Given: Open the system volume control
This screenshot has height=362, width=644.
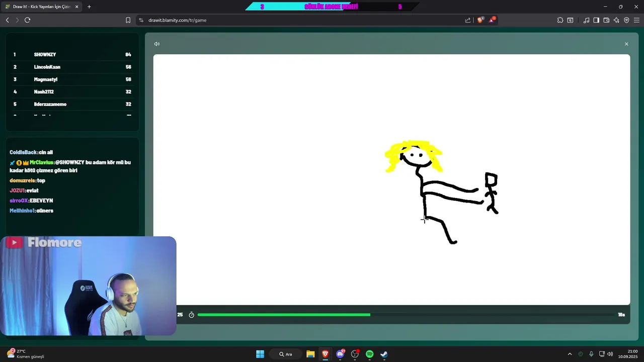Looking at the screenshot, I should pyautogui.click(x=610, y=354).
